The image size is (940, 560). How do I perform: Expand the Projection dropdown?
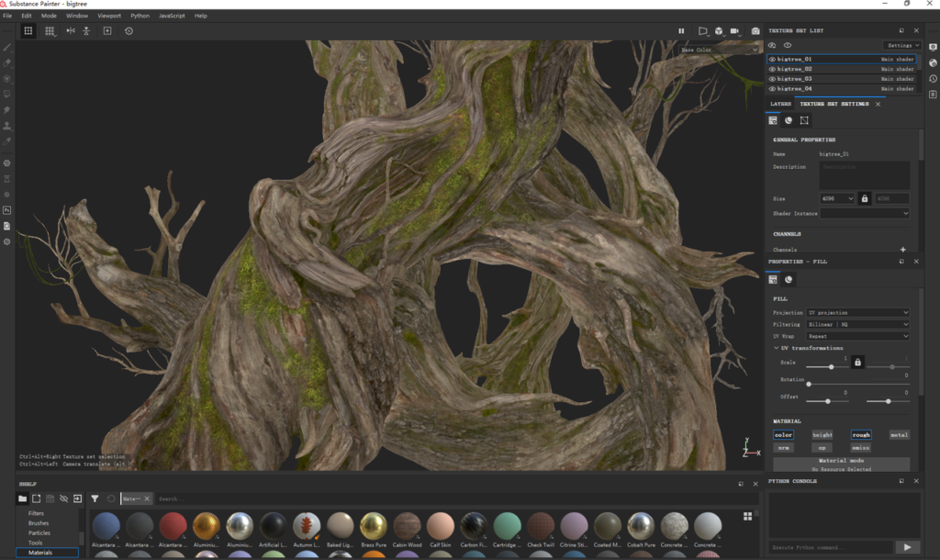tap(858, 313)
